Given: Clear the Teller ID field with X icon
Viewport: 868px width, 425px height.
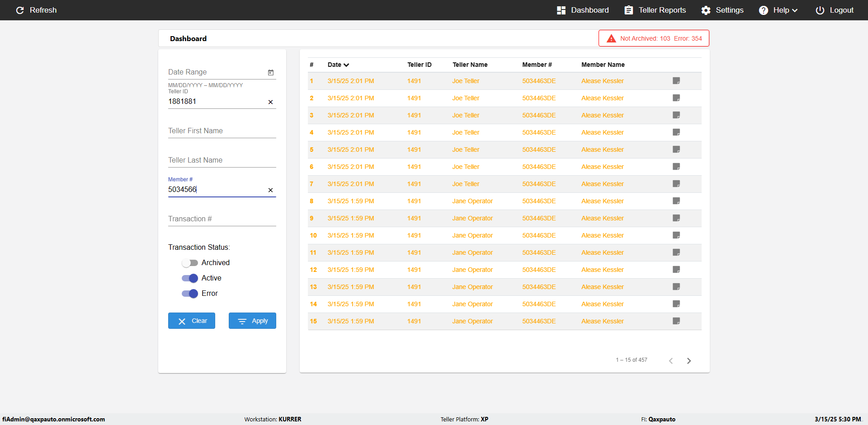Looking at the screenshot, I should [270, 102].
